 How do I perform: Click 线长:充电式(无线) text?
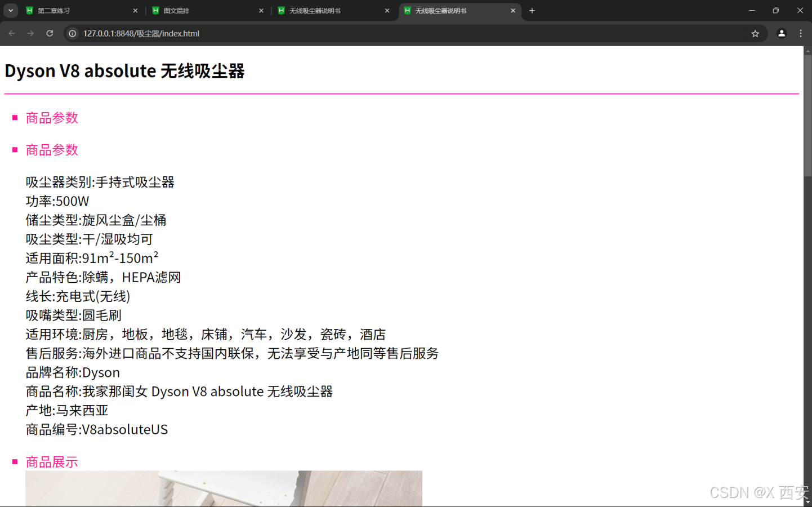tap(78, 296)
